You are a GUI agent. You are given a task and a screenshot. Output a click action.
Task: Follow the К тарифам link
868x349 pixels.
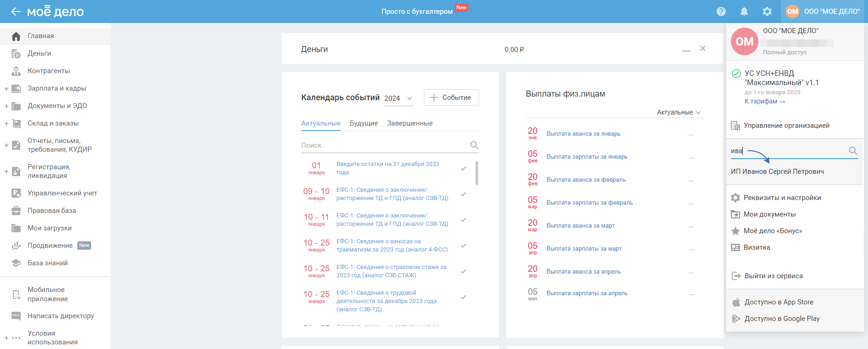click(765, 101)
